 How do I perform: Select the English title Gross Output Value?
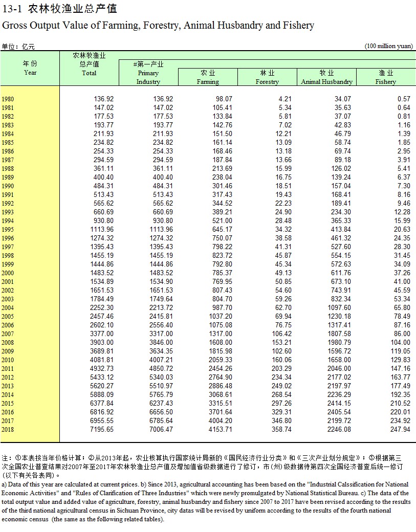[158, 26]
